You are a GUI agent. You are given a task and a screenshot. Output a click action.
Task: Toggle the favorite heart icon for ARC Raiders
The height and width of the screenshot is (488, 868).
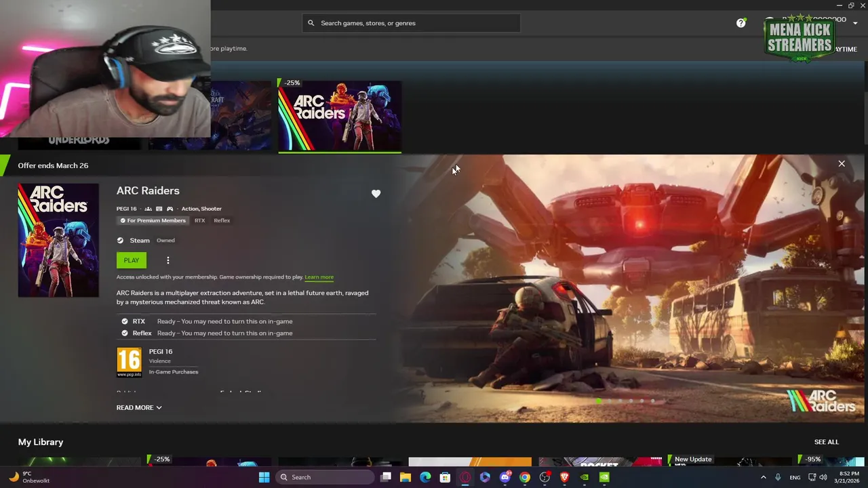click(376, 194)
